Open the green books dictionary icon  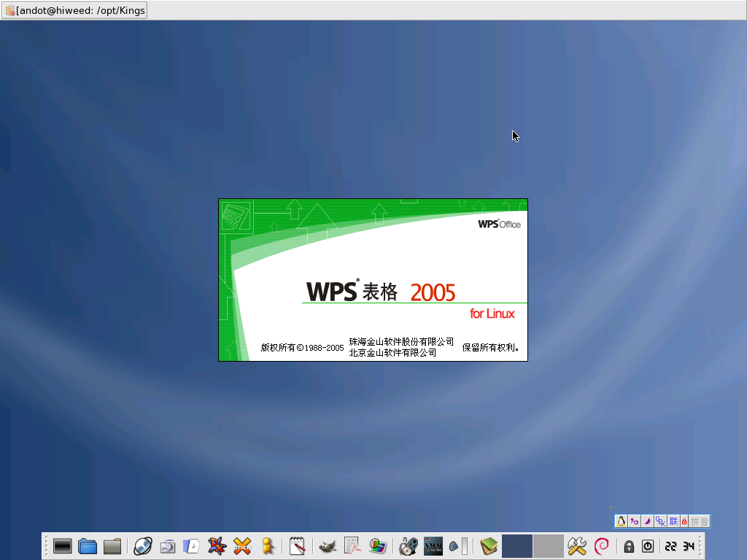coord(488,546)
